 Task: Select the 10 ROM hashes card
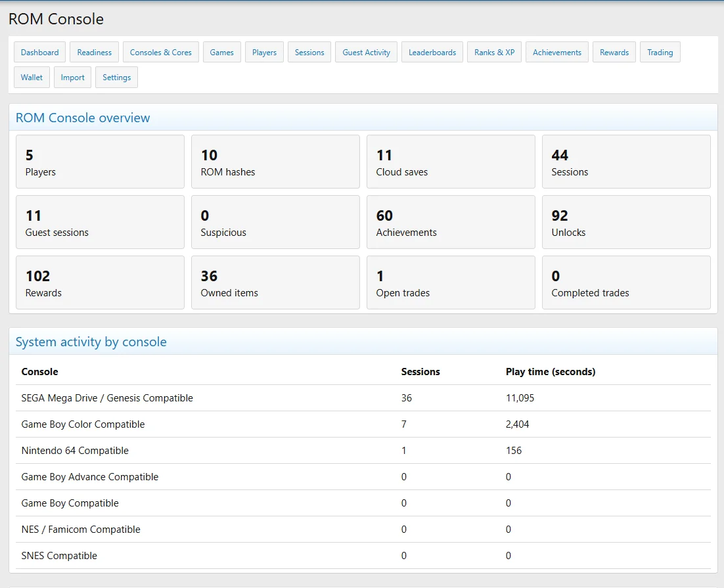(275, 162)
